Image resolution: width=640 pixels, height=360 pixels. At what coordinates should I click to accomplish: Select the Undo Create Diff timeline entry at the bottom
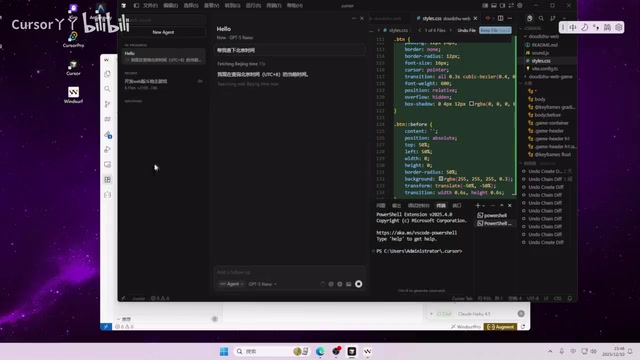point(547,242)
